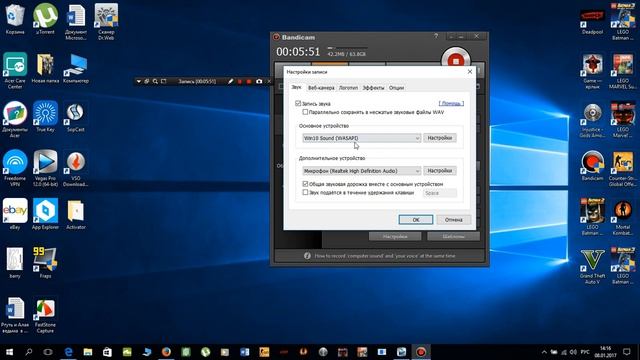The height and width of the screenshot is (360, 640).
Task: Open uTorrent desktop shortcut
Action: (x=45, y=18)
